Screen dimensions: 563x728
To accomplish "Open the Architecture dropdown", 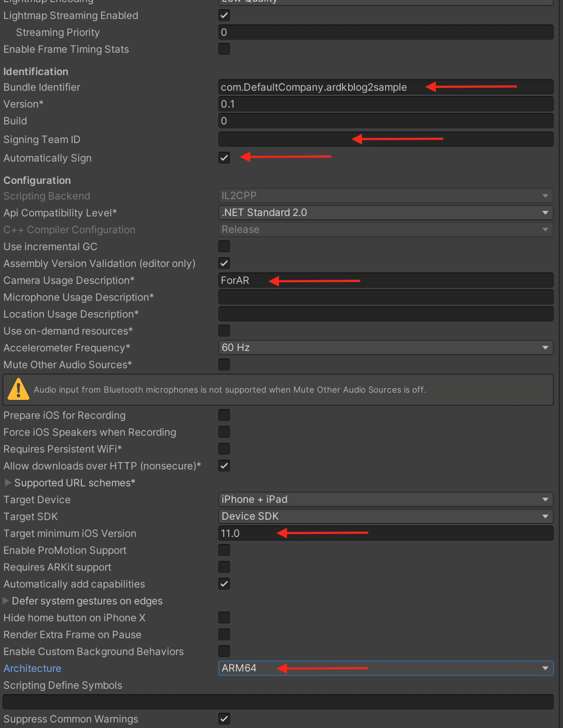I will (x=385, y=668).
